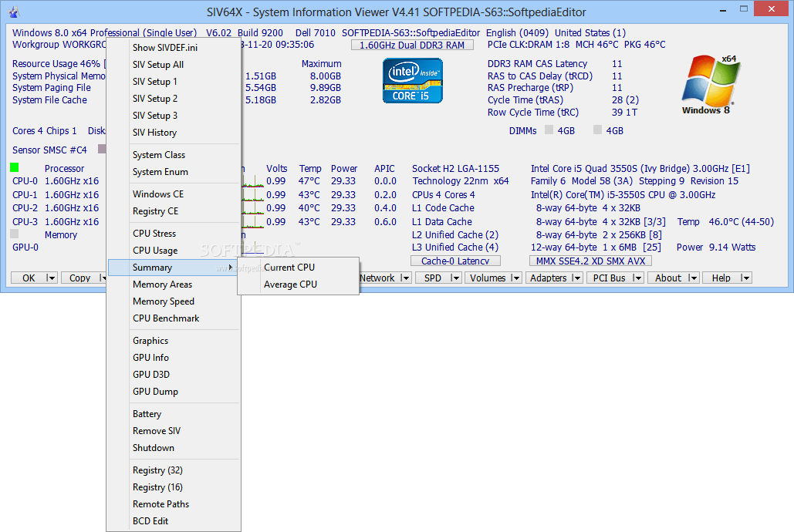Viewport: 794px width, 532px height.
Task: Select Show SIVDEF.ini menu entry
Action: tap(174, 48)
